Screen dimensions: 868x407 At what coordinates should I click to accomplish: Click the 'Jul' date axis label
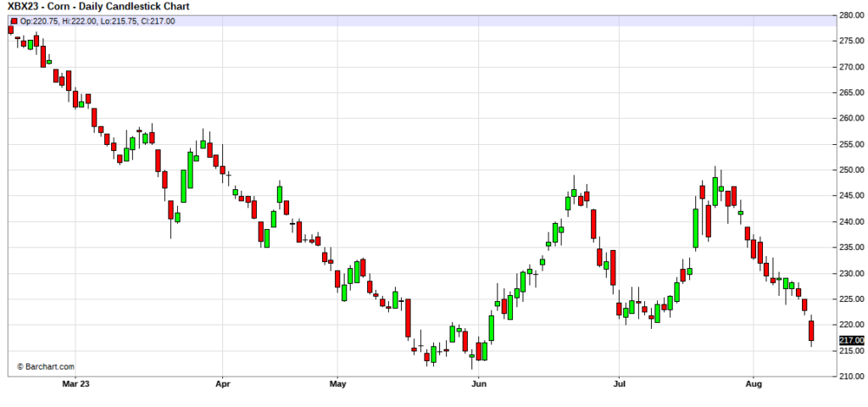point(619,383)
